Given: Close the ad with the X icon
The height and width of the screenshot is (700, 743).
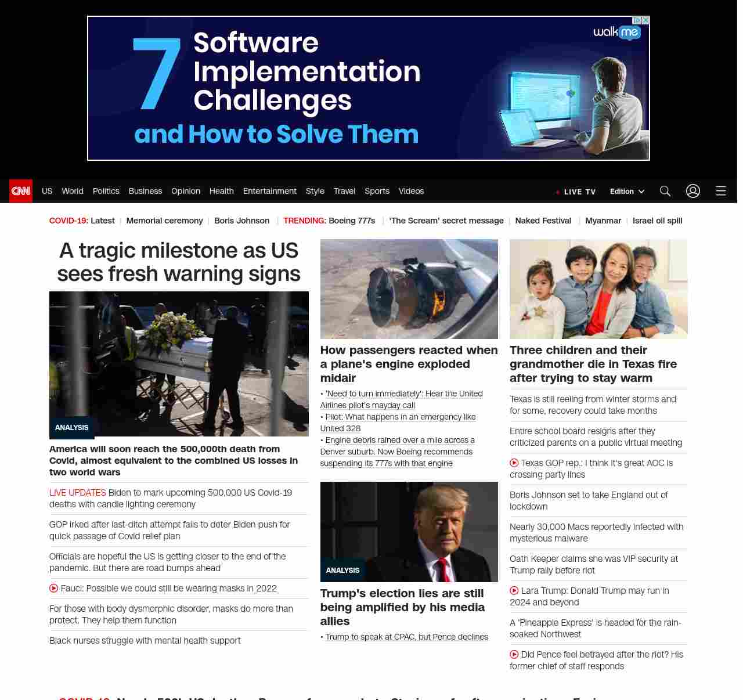Looking at the screenshot, I should tap(645, 20).
